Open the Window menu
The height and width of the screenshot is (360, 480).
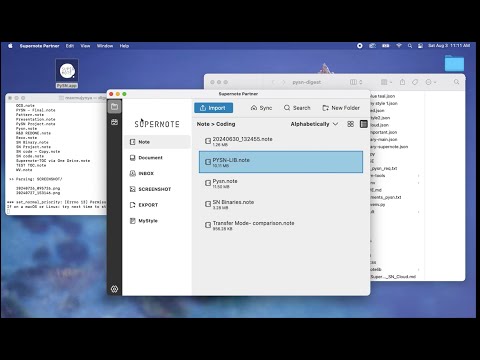coord(105,46)
